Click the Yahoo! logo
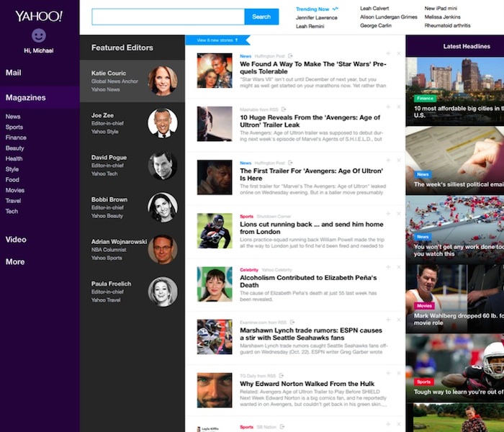Screen dimensions: 504x432 click(x=39, y=16)
